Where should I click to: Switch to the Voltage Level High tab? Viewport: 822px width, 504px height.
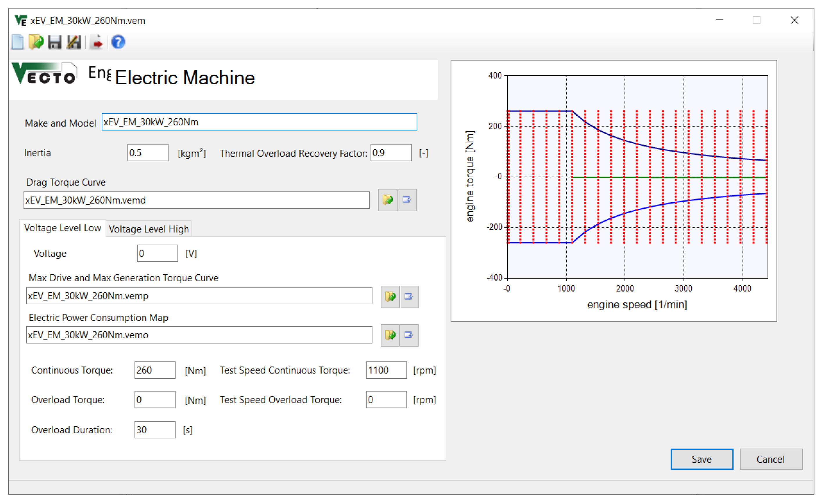(x=149, y=229)
